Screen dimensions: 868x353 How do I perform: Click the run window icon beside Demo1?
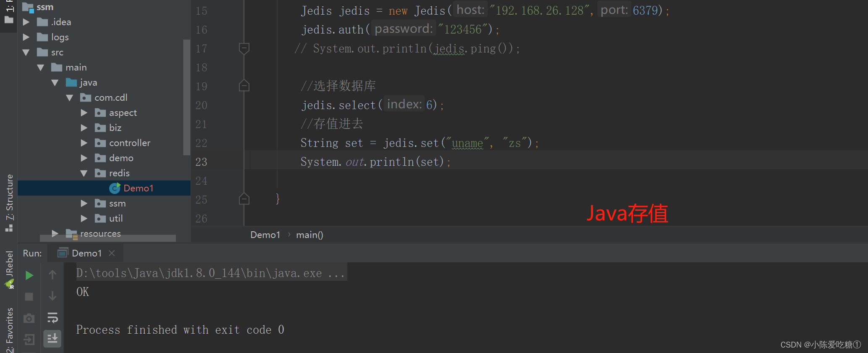[63, 253]
